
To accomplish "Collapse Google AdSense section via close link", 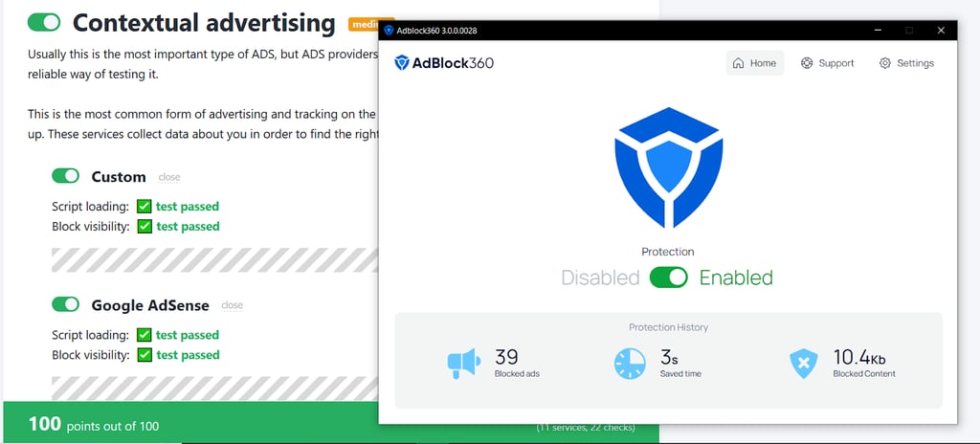I will click(232, 306).
